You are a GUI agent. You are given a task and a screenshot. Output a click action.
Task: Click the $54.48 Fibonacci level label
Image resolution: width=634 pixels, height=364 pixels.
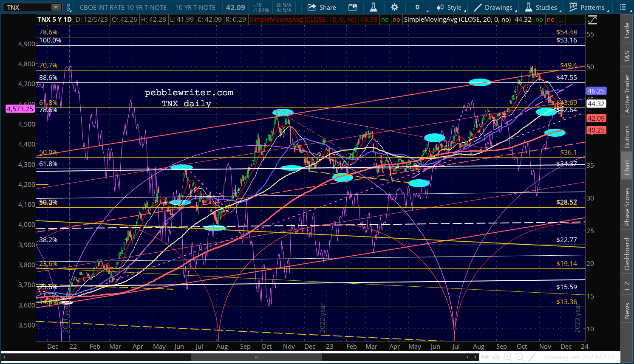566,32
